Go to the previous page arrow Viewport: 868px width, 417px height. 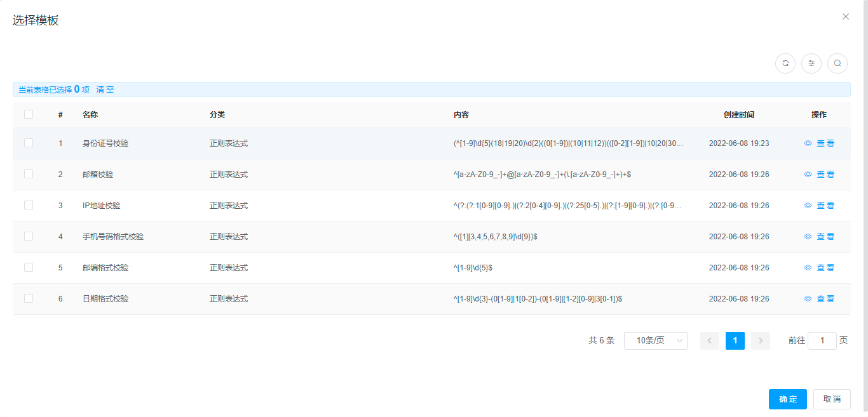click(710, 341)
